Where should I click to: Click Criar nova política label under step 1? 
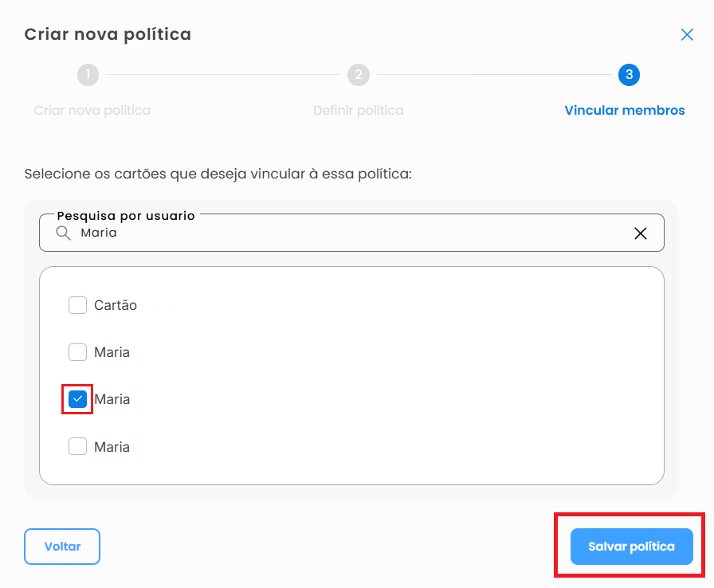[x=92, y=110]
